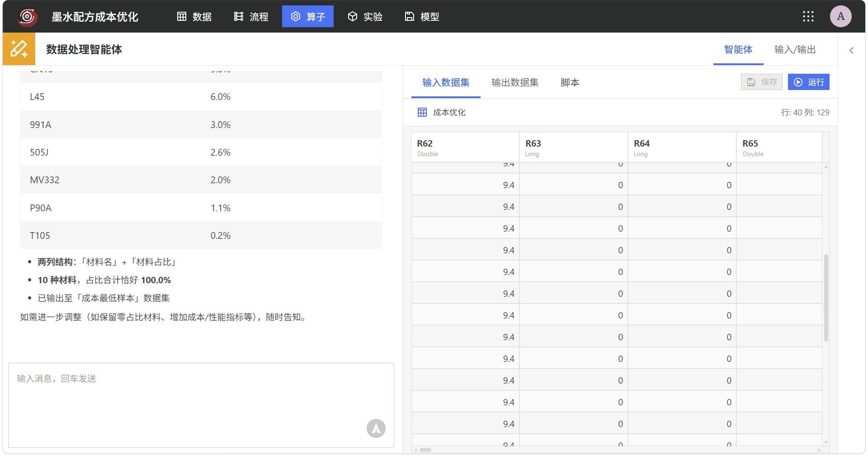
Task: Open the user avatar "A" menu
Action: click(x=841, y=16)
